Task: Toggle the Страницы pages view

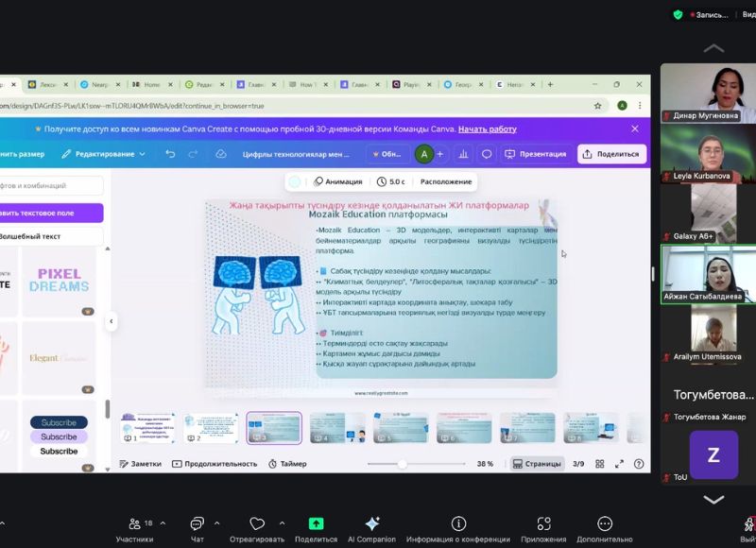Action: tap(537, 464)
